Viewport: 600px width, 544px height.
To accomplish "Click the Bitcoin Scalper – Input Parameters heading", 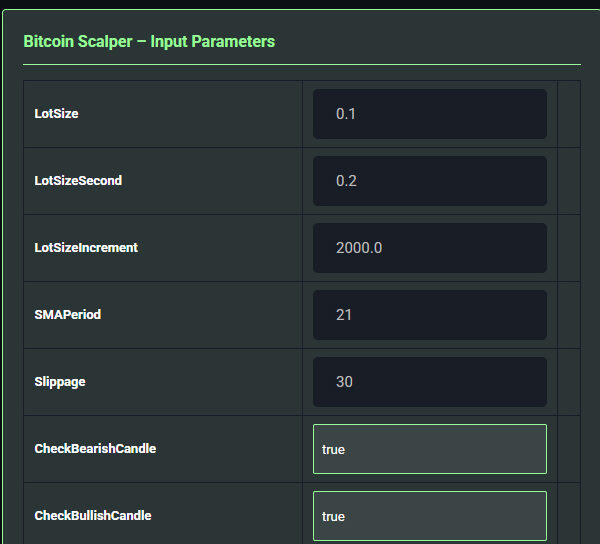I will (149, 42).
